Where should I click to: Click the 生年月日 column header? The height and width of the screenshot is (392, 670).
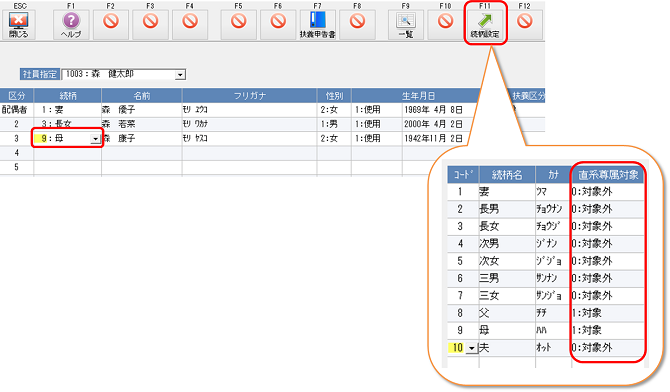418,96
